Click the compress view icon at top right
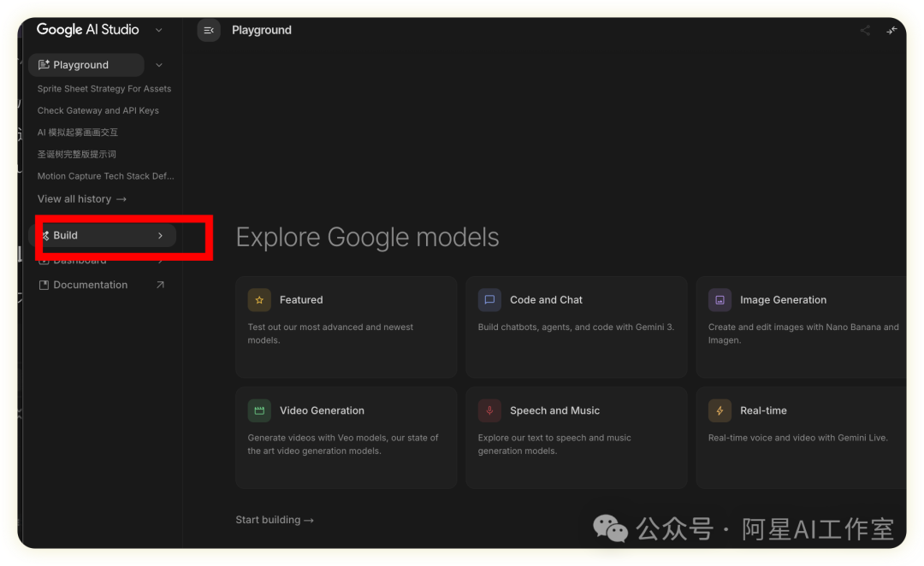Screen dimensions: 924x566 (x=891, y=30)
